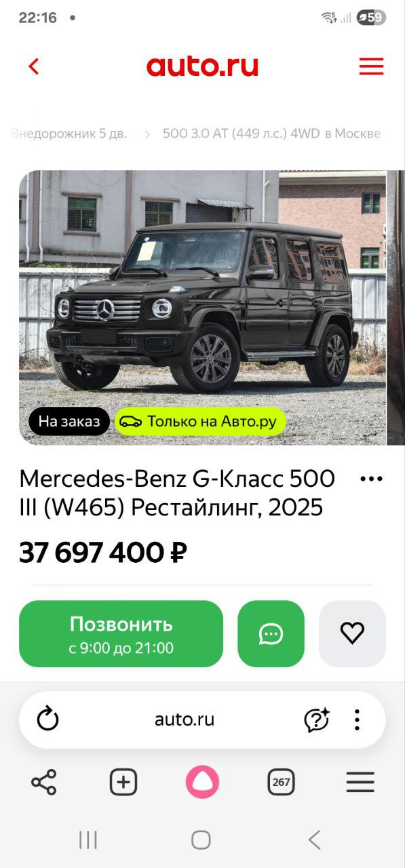Tap the auto.ru address bar
405x868 pixels.
(x=185, y=719)
